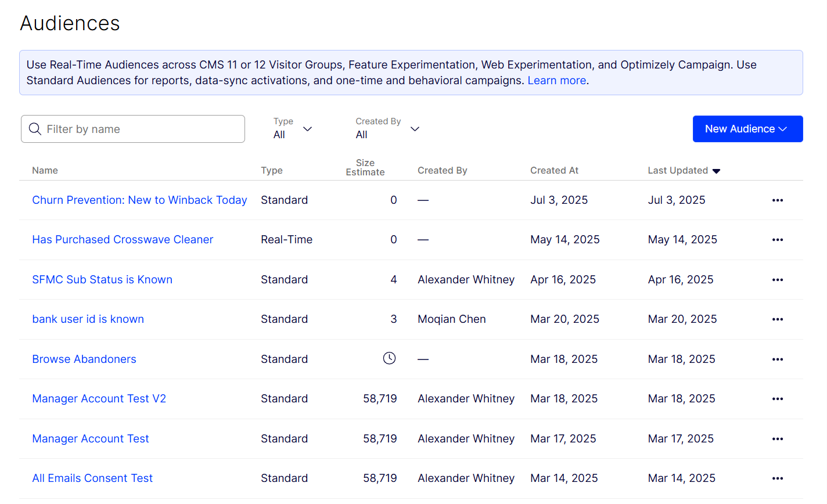Open actions menu for Churn Prevention row
The height and width of the screenshot is (504, 827).
tap(777, 200)
